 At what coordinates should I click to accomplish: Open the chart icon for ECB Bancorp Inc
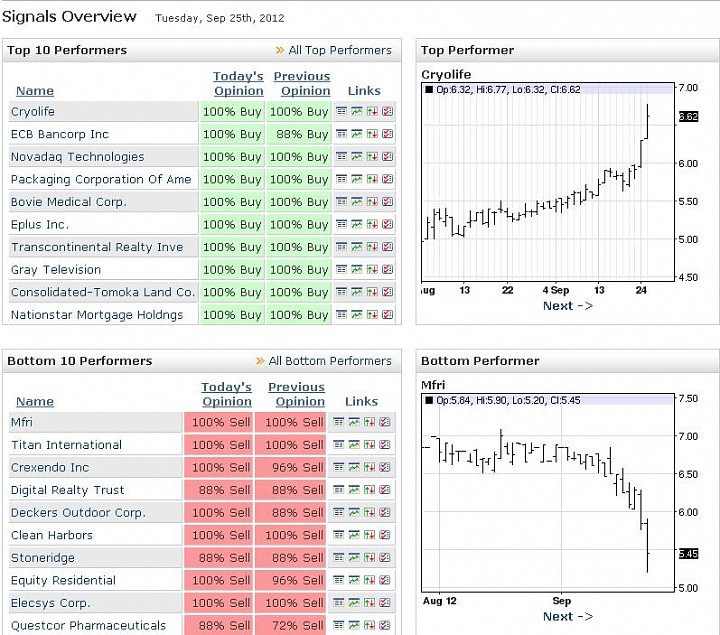pos(357,134)
